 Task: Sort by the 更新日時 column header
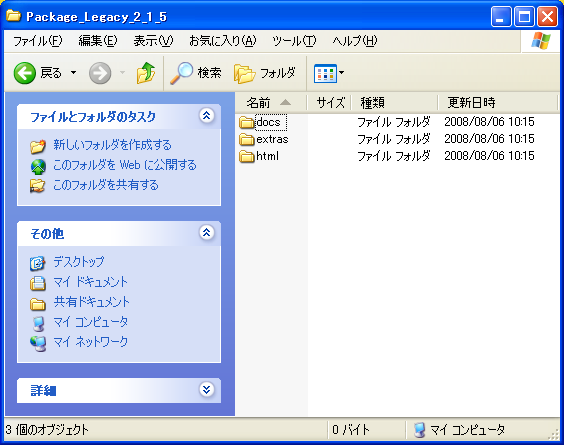pos(497,103)
